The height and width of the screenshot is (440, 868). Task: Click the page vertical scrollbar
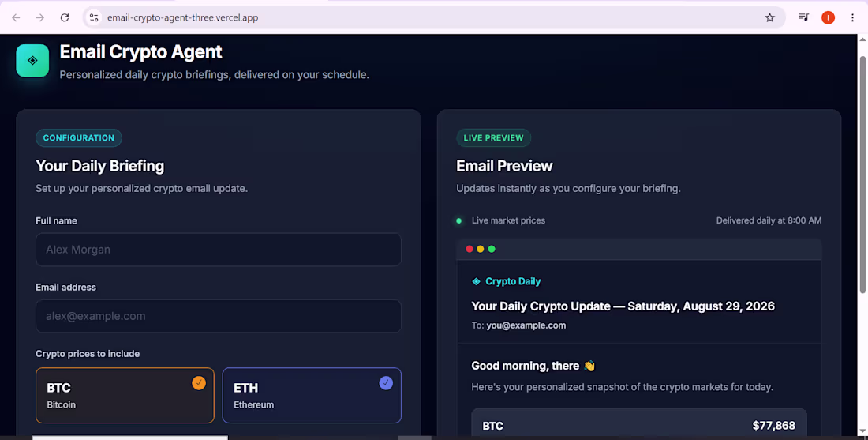click(862, 175)
